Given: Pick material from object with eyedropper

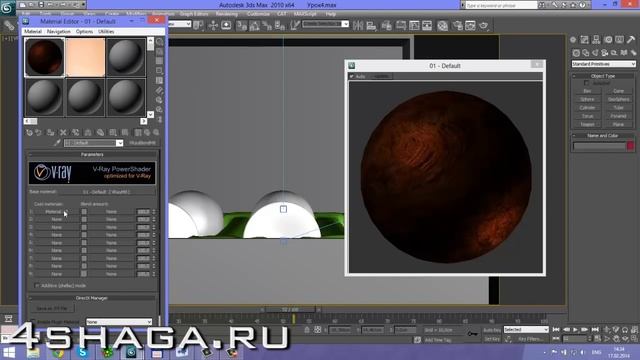Looking at the screenshot, I should point(57,143).
